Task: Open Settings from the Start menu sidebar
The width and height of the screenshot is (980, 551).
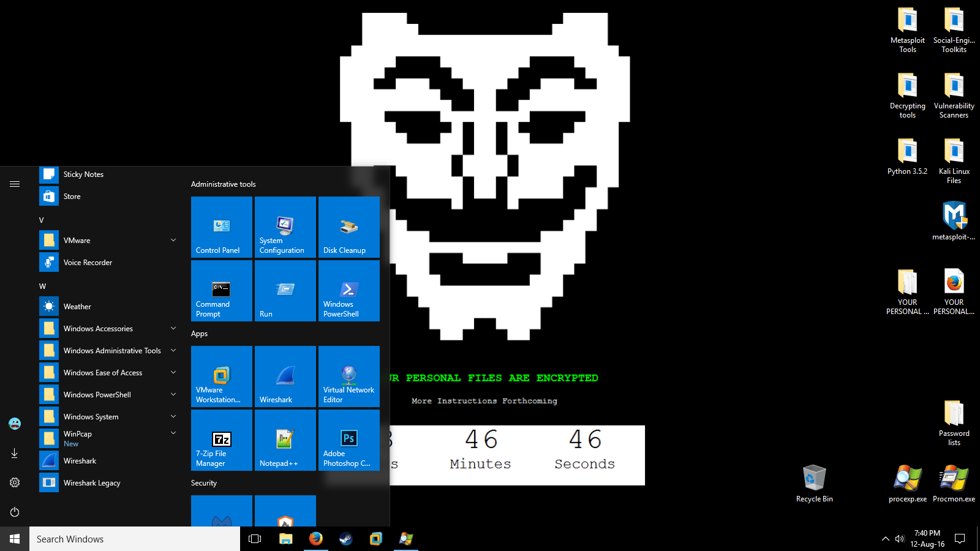Action: click(15, 482)
